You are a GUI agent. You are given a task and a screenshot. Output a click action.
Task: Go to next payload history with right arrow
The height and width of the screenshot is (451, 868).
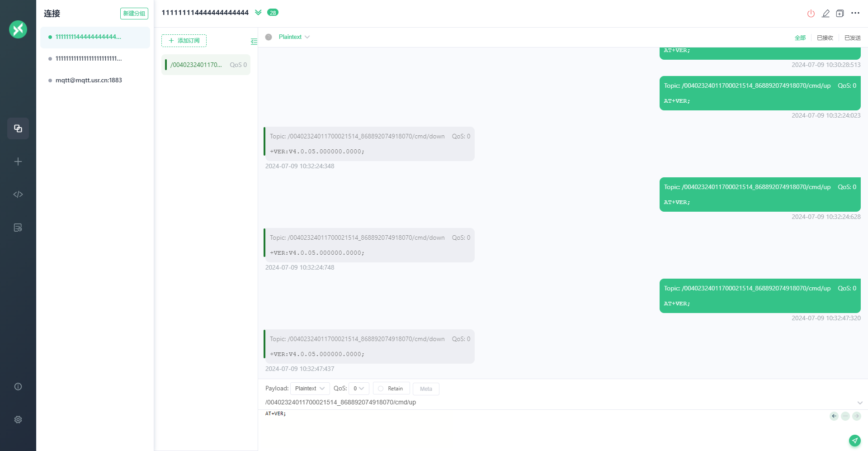pos(857,416)
